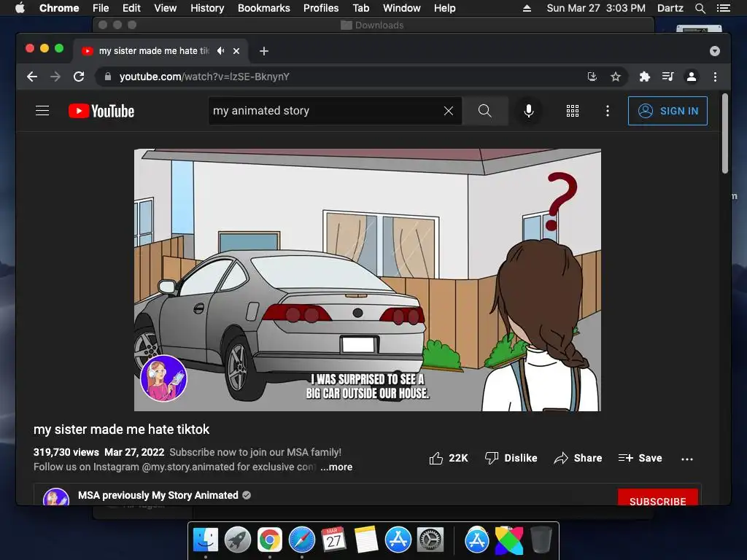This screenshot has width=747, height=560.
Task: Go forward in Chrome
Action: click(x=55, y=77)
